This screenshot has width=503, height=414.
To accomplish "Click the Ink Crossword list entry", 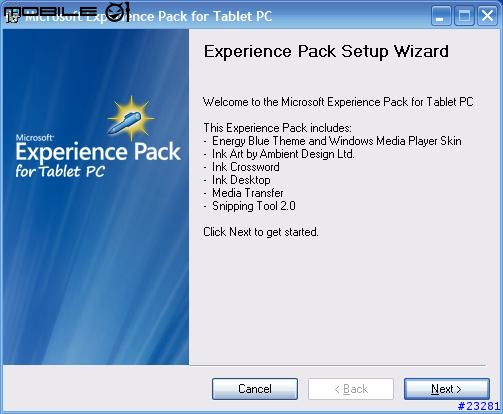I will [x=246, y=167].
